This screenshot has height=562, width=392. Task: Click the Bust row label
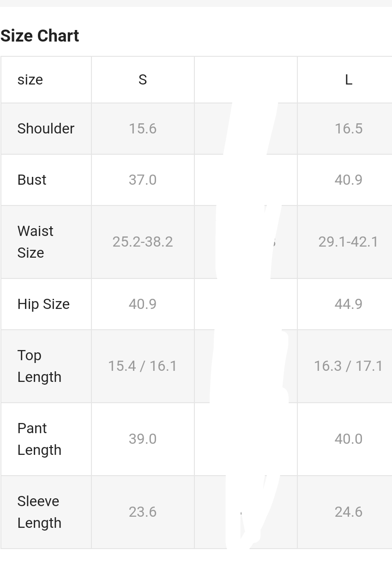(x=32, y=180)
